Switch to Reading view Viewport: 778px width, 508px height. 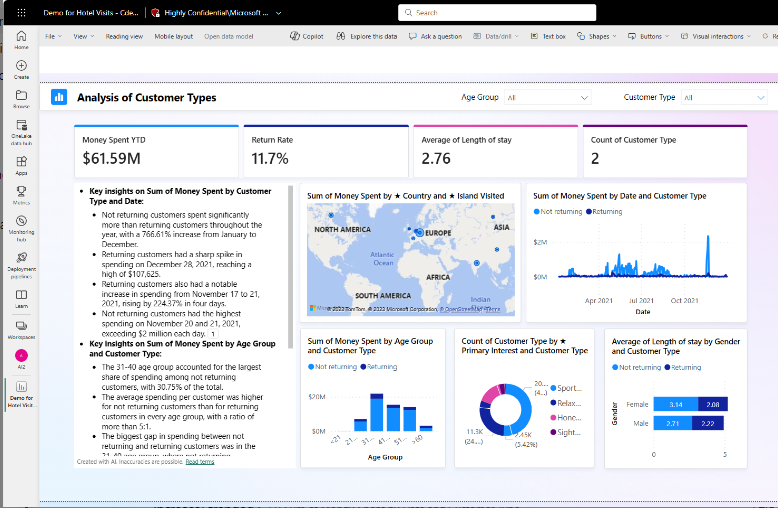(124, 36)
